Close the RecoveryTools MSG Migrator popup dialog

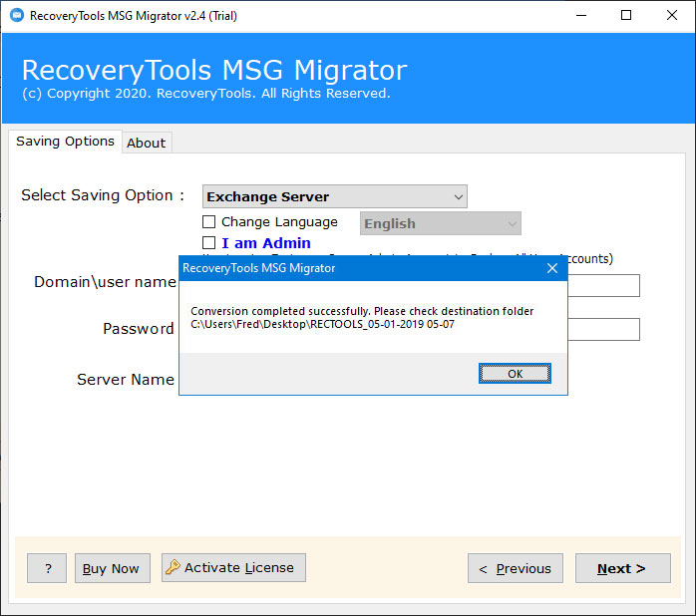tap(551, 268)
